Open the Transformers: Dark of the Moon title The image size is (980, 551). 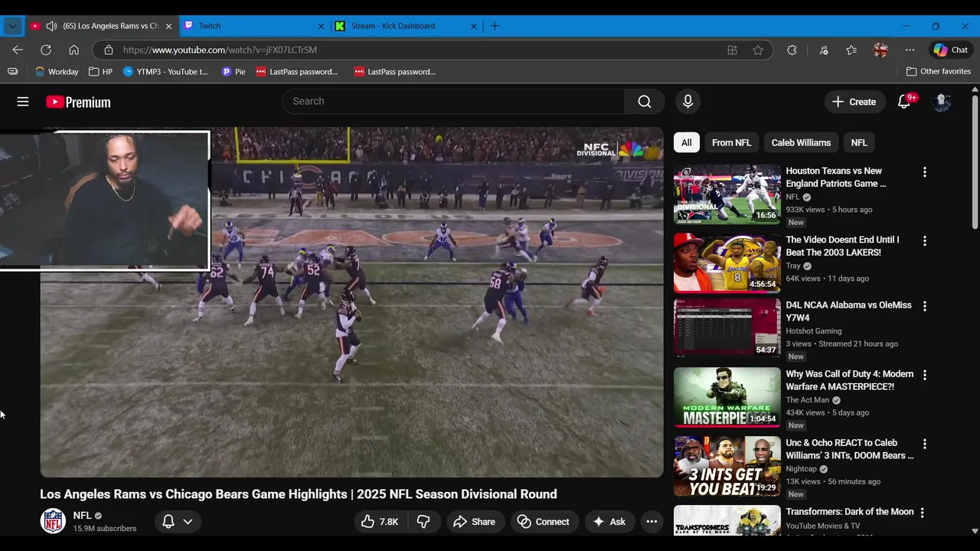[x=850, y=512]
